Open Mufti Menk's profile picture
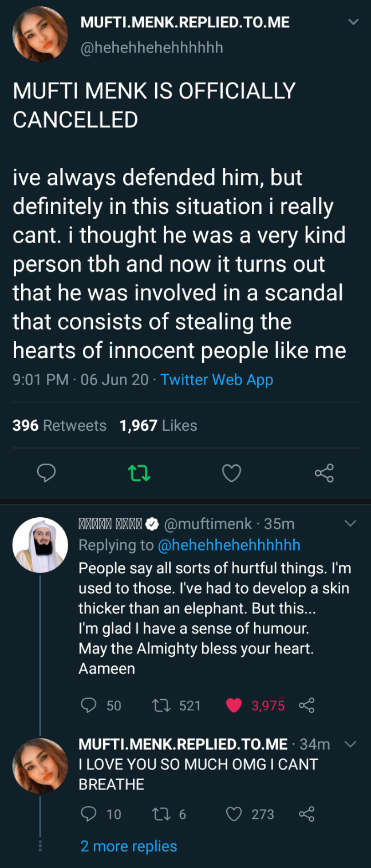 pos(40,545)
